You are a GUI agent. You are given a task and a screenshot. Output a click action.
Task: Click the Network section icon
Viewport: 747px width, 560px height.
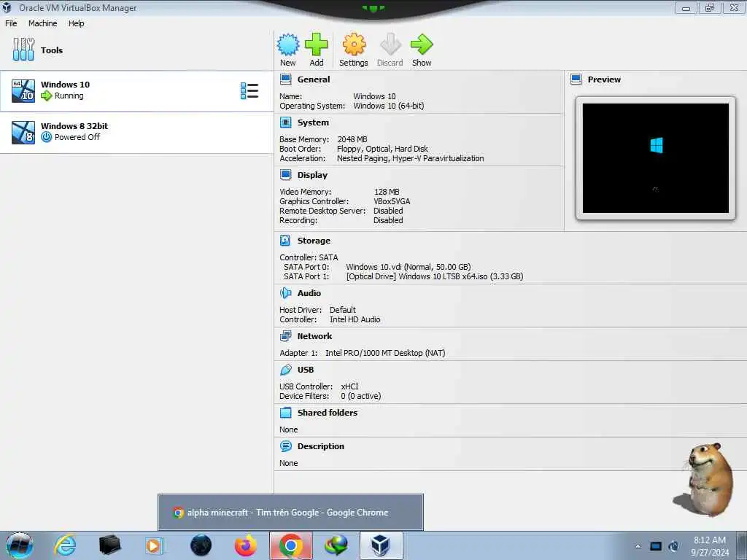pyautogui.click(x=286, y=336)
